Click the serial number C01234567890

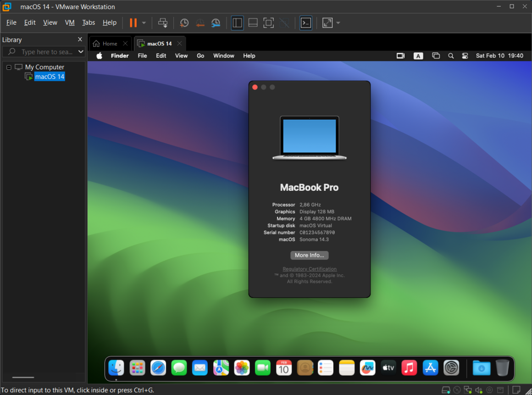click(317, 233)
